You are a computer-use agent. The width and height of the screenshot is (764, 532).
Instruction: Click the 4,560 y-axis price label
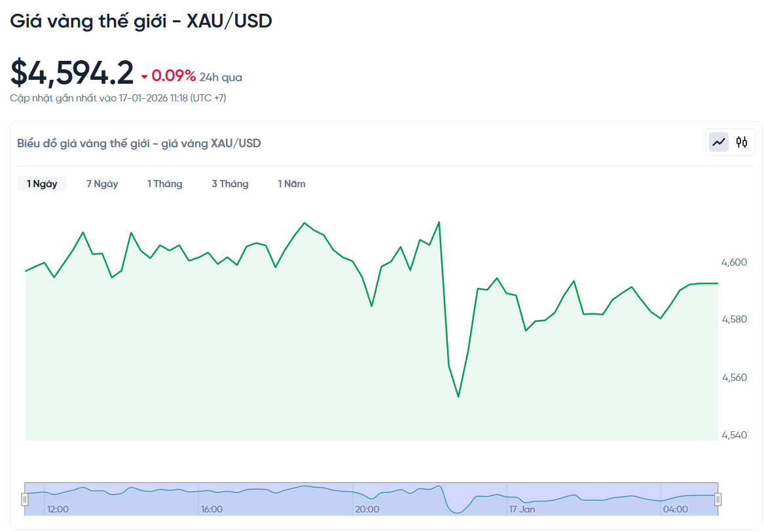click(x=734, y=378)
